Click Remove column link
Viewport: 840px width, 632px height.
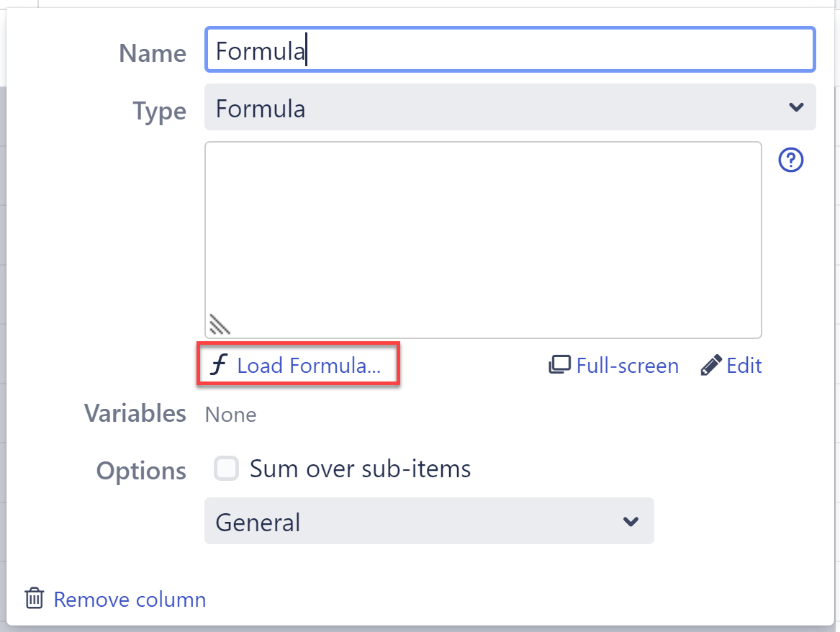130,600
